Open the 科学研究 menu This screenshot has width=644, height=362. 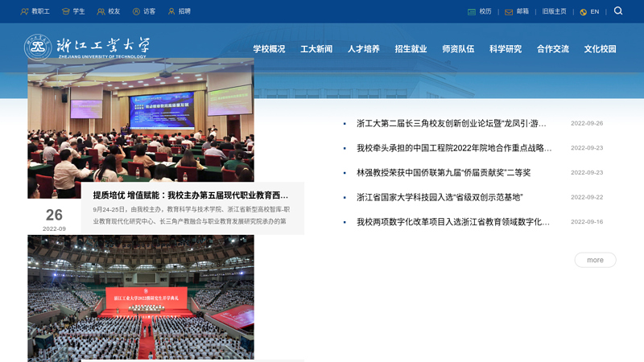(x=506, y=49)
